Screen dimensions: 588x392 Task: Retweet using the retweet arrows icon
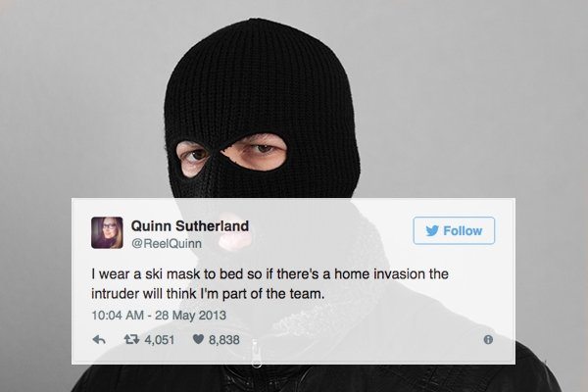[x=131, y=339]
